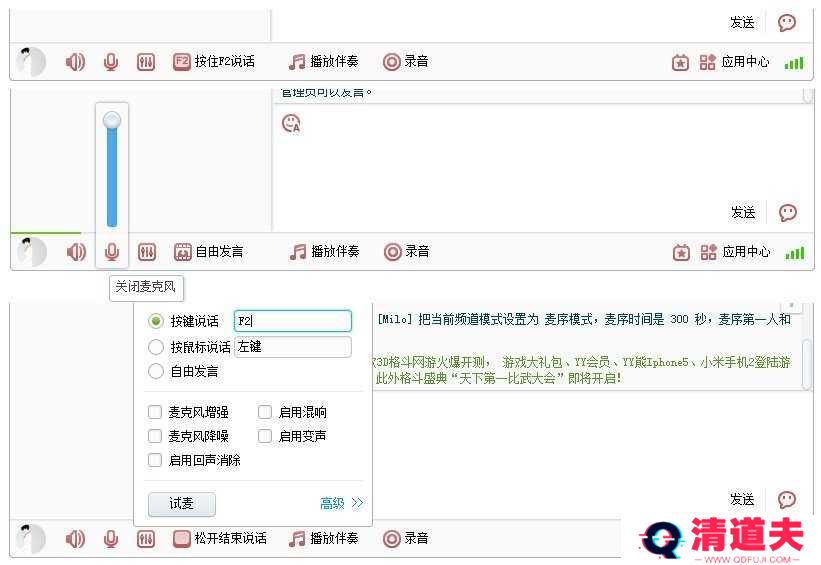Viewport: 821px width, 565px height.
Task: Enable the 麦克风增强 checkbox
Action: pyautogui.click(x=154, y=412)
